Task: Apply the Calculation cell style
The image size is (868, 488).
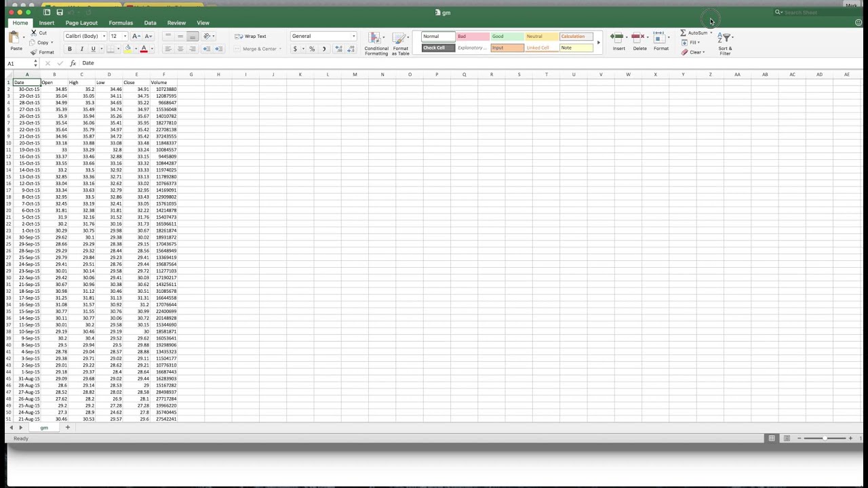Action: 576,37
